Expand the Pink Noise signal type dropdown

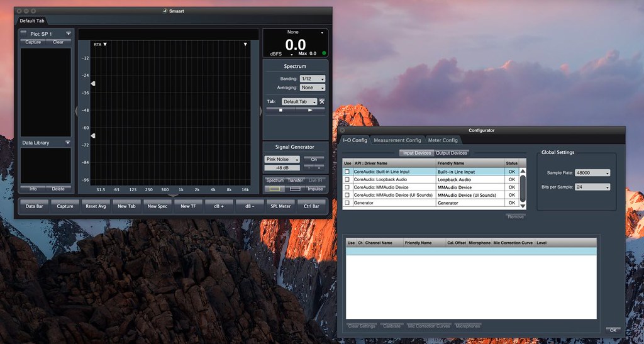click(282, 160)
